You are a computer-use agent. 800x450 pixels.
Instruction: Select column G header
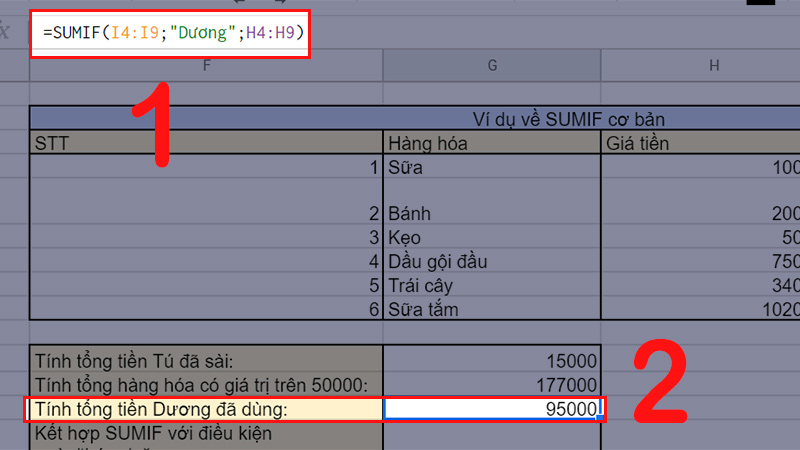pyautogui.click(x=491, y=66)
